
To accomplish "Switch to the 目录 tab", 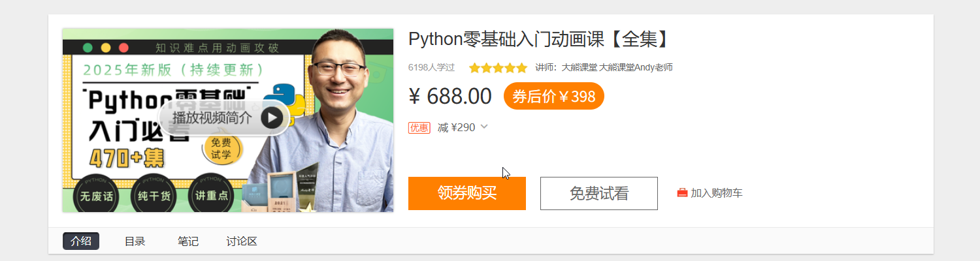I will (135, 241).
